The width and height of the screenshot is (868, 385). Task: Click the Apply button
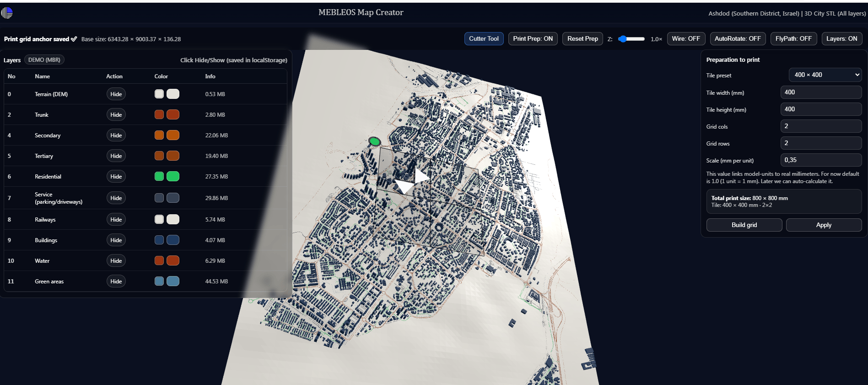[824, 225]
